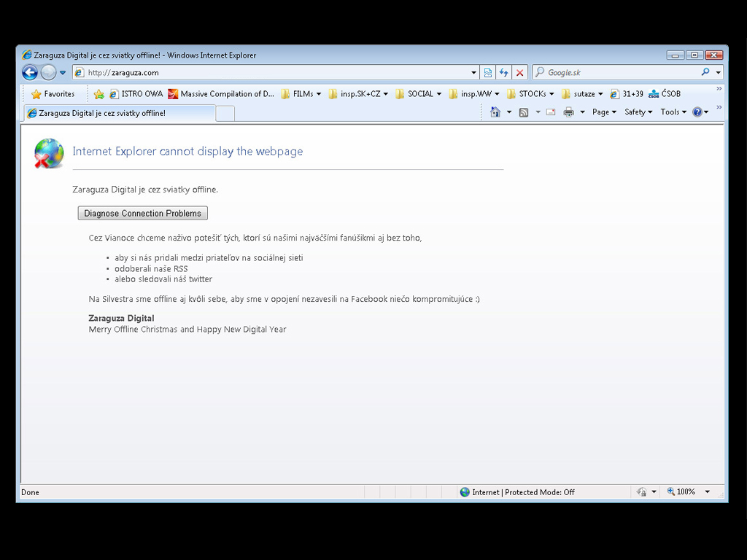Click the globe error icon
This screenshot has height=560, width=747.
49,153
